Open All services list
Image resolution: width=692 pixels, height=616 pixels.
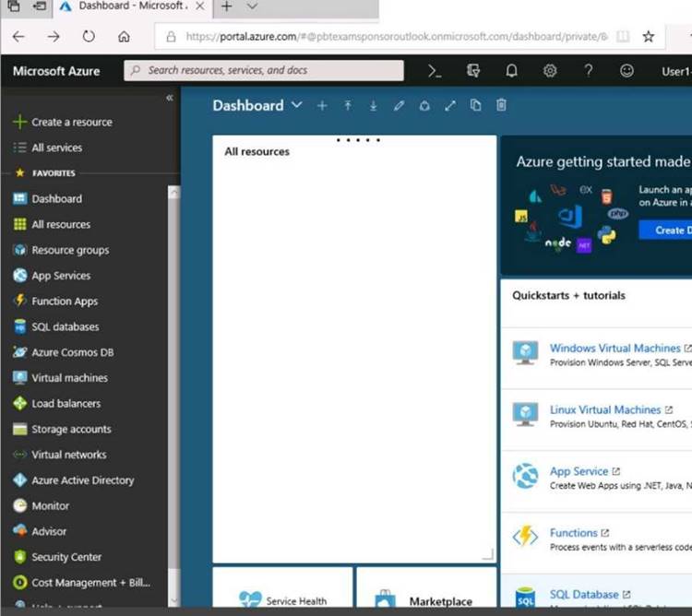pos(48,148)
